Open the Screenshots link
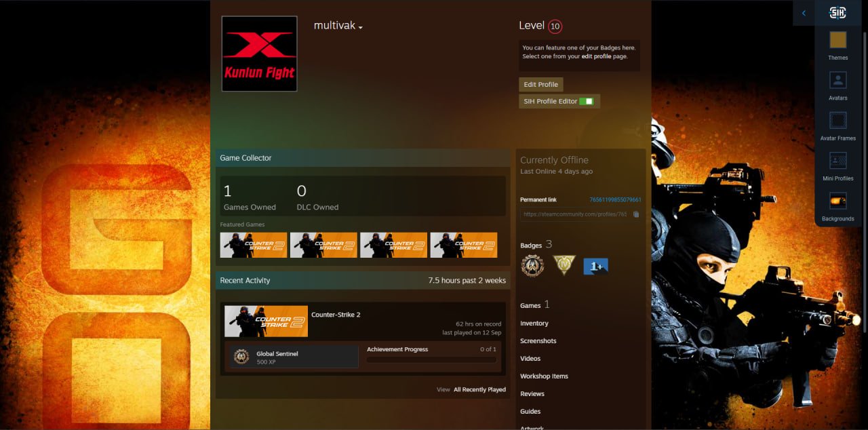This screenshot has width=868, height=430. [538, 341]
